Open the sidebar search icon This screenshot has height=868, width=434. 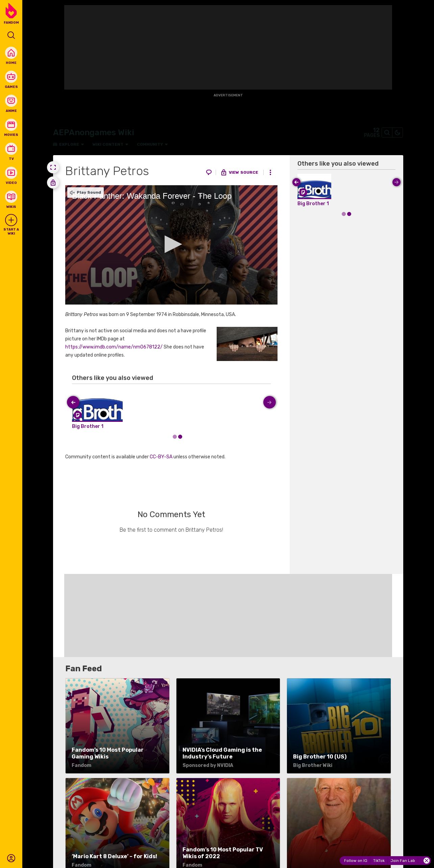(x=11, y=35)
